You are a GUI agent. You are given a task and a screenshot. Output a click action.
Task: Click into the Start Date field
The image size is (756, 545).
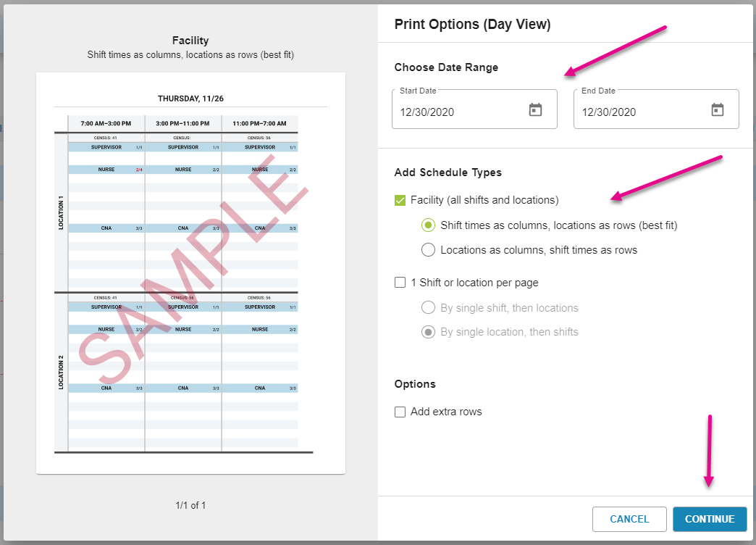pos(456,112)
